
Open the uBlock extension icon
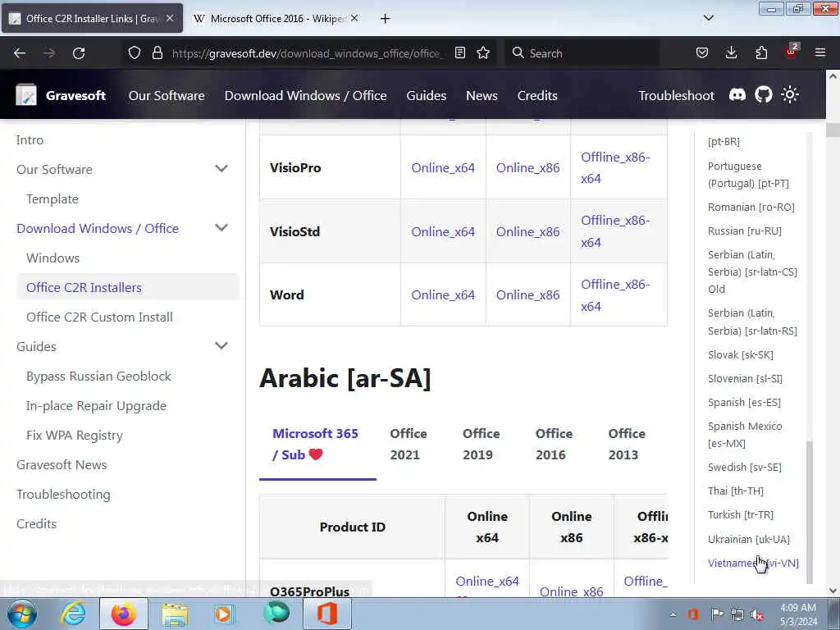[x=792, y=52]
